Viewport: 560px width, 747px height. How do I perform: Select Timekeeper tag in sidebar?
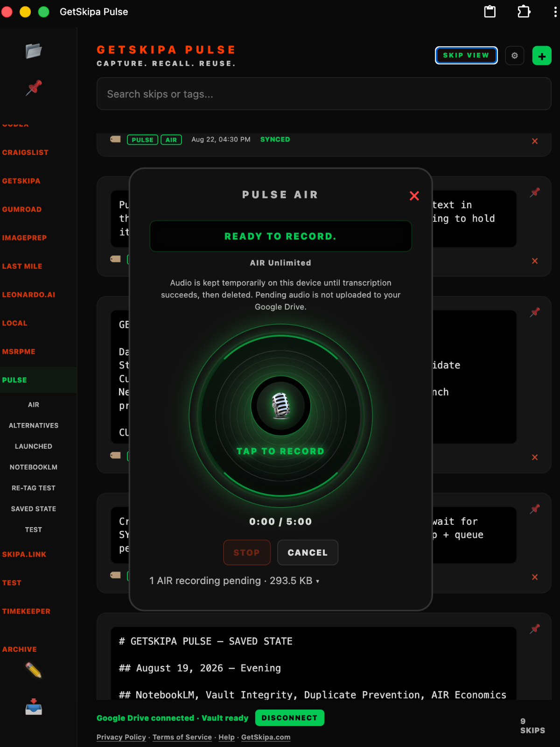click(x=26, y=611)
